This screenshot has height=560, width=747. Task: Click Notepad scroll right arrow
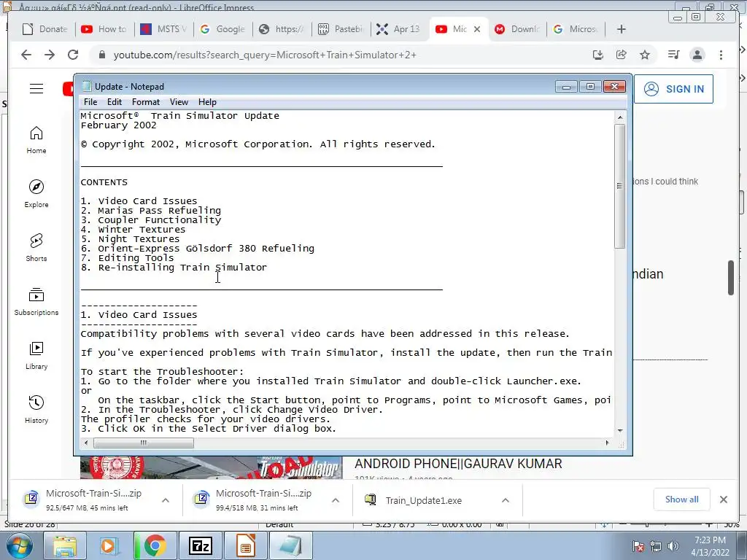coord(607,443)
